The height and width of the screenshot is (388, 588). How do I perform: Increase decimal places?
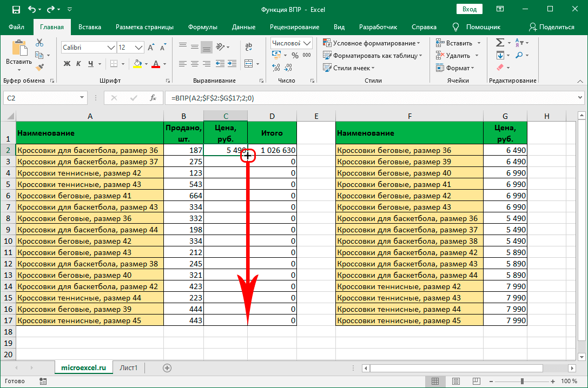click(276, 68)
